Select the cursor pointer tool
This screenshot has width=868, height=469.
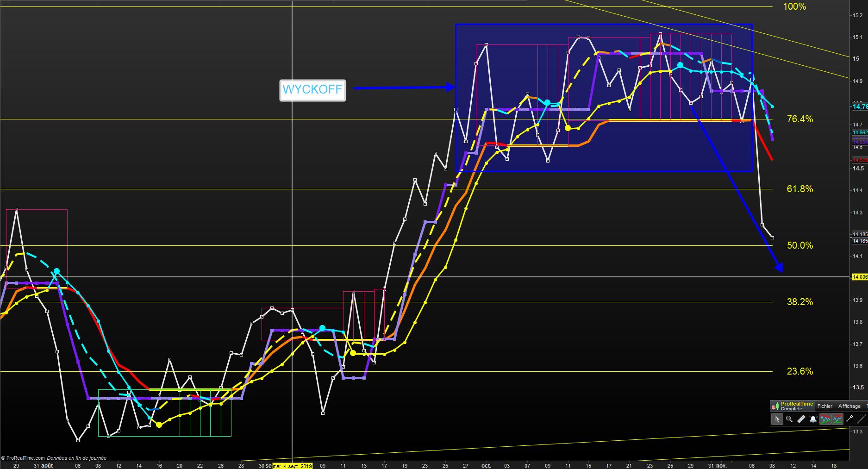tap(777, 419)
